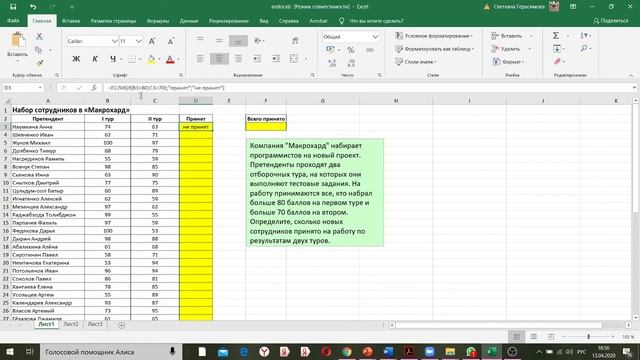Apply percent style format
Image resolution: width=640 pixels, height=360 pixels.
click(x=351, y=50)
